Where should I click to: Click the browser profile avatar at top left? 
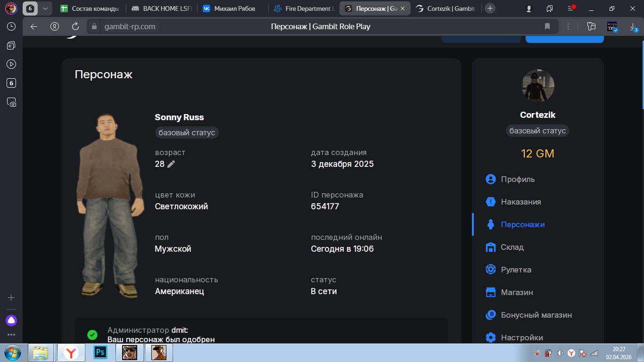[x=11, y=8]
